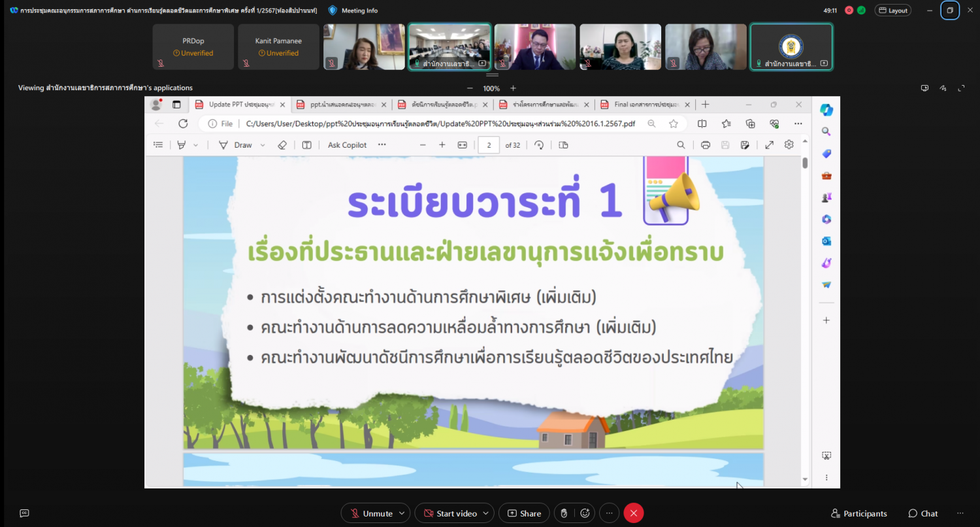Open a new Edge tab
The image size is (980, 527).
click(x=706, y=105)
